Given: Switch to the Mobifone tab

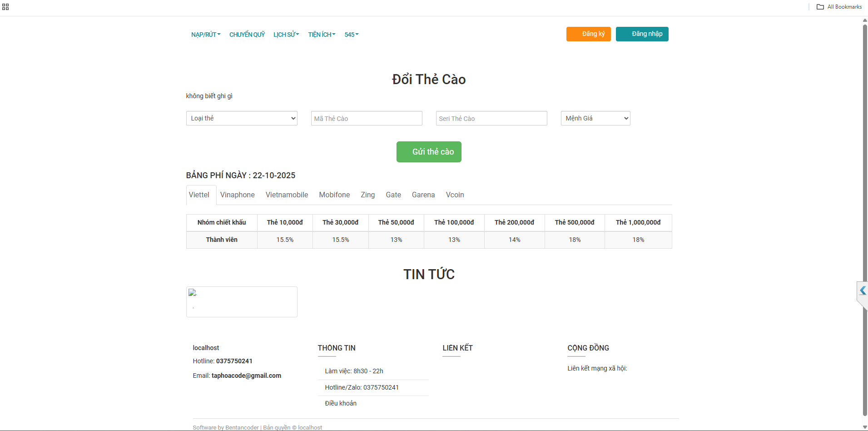Looking at the screenshot, I should [x=334, y=195].
